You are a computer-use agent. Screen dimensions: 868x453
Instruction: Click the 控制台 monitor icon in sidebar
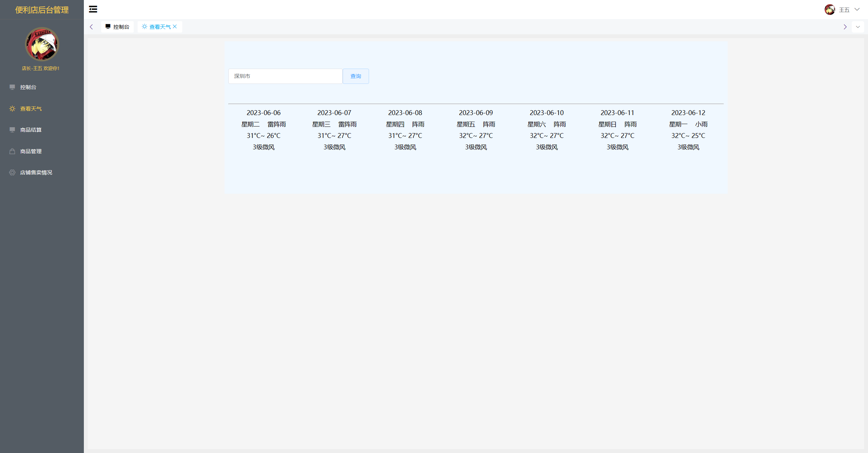click(x=12, y=87)
